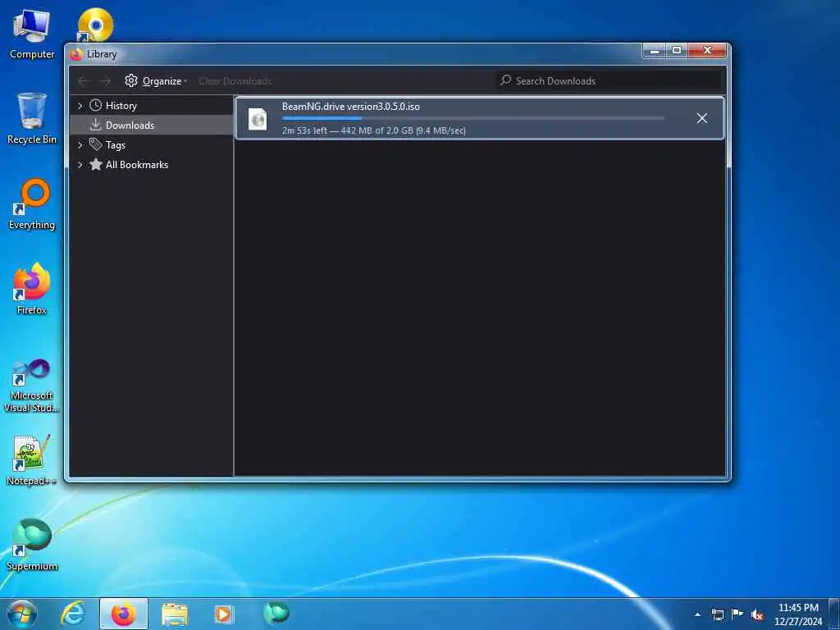Show hidden tray icons arrow
Screen dimensions: 840x630
(x=697, y=614)
